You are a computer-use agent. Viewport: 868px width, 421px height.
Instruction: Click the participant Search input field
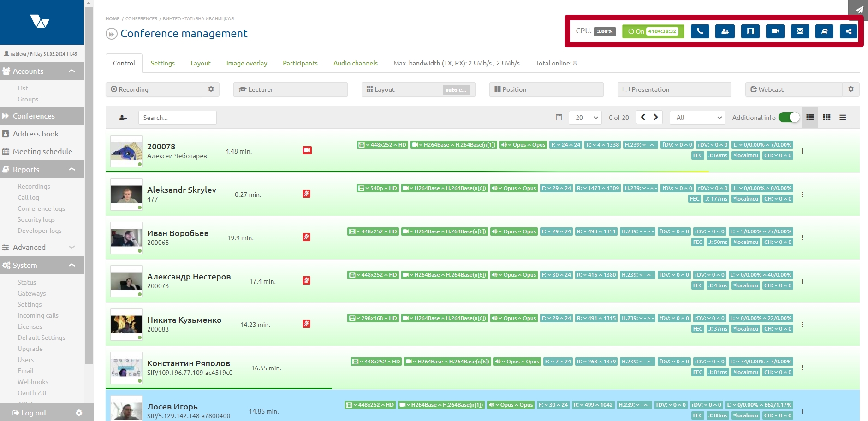coord(177,118)
